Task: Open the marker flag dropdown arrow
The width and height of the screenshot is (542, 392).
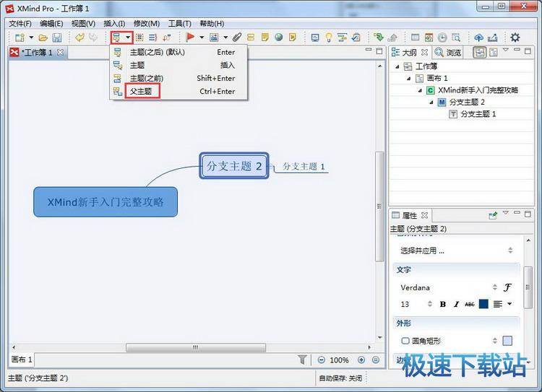Action: (202, 38)
